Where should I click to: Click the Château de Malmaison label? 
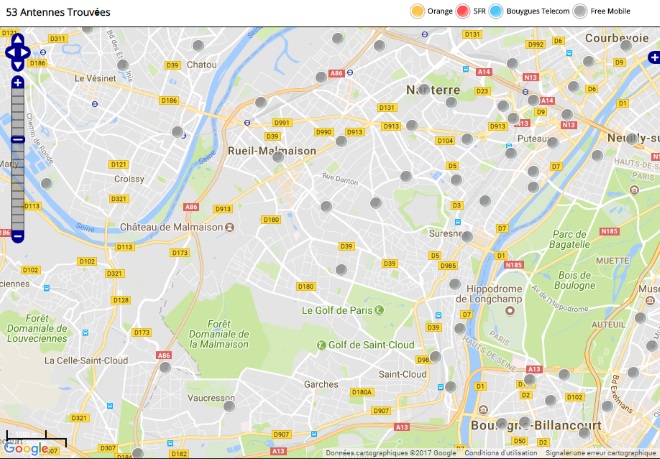point(171,227)
